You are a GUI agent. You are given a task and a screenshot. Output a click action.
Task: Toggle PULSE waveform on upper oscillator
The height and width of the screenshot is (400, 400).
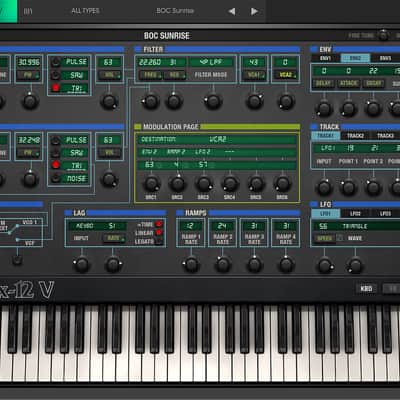point(56,62)
